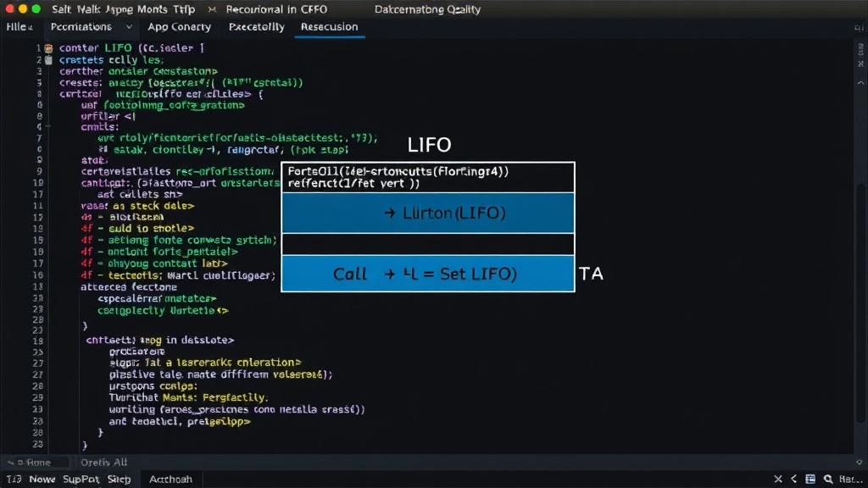Click the 'T/3' indicator in the status bar

(x=14, y=480)
